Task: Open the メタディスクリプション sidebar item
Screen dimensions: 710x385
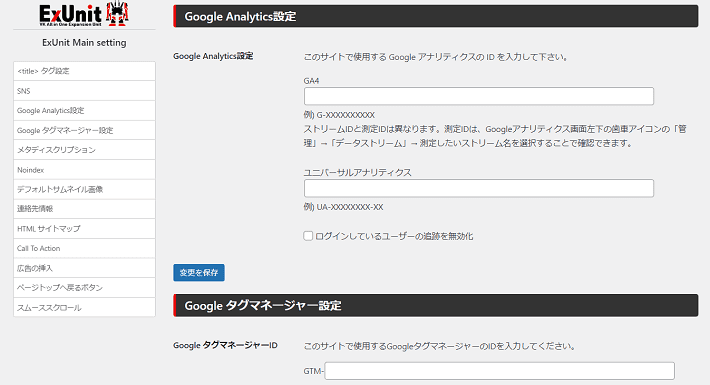Action: tap(84, 150)
